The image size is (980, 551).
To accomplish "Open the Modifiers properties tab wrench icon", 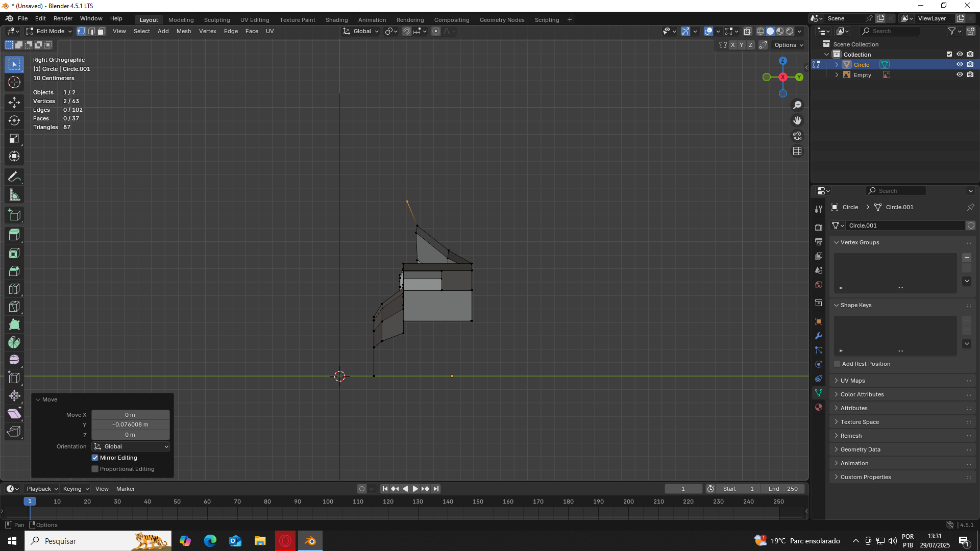I will point(819,336).
